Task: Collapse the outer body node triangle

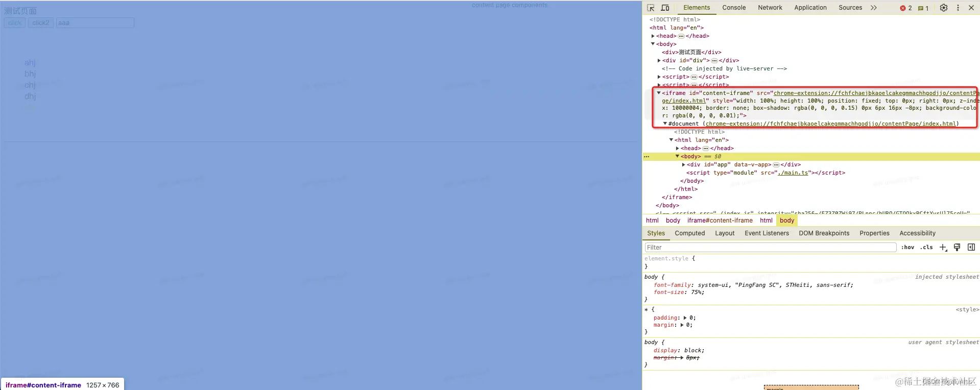Action: (x=653, y=44)
